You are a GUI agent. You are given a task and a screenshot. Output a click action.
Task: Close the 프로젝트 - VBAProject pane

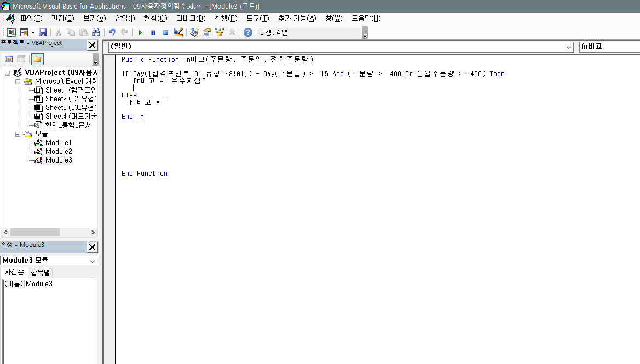[x=92, y=45]
